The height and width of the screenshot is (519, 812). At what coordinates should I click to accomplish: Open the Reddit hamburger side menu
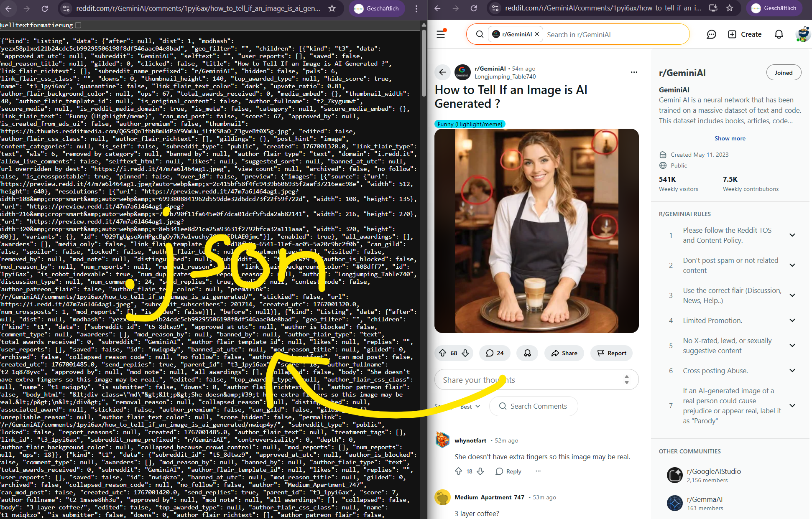click(441, 34)
